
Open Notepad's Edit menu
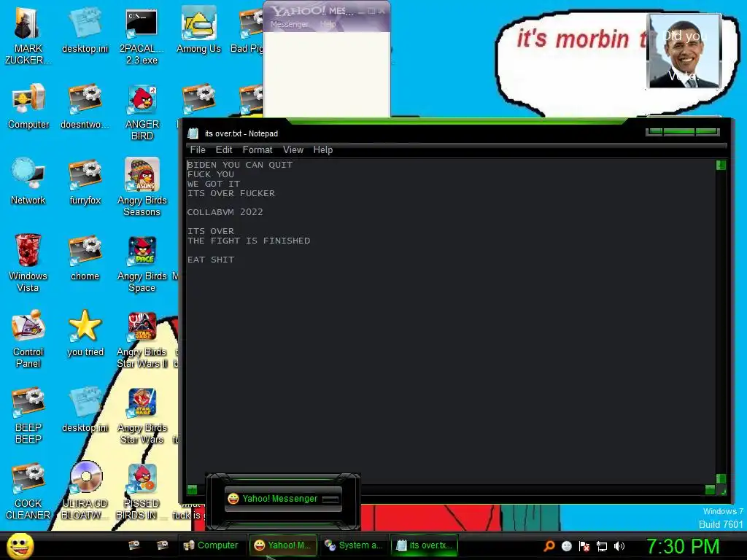point(224,150)
